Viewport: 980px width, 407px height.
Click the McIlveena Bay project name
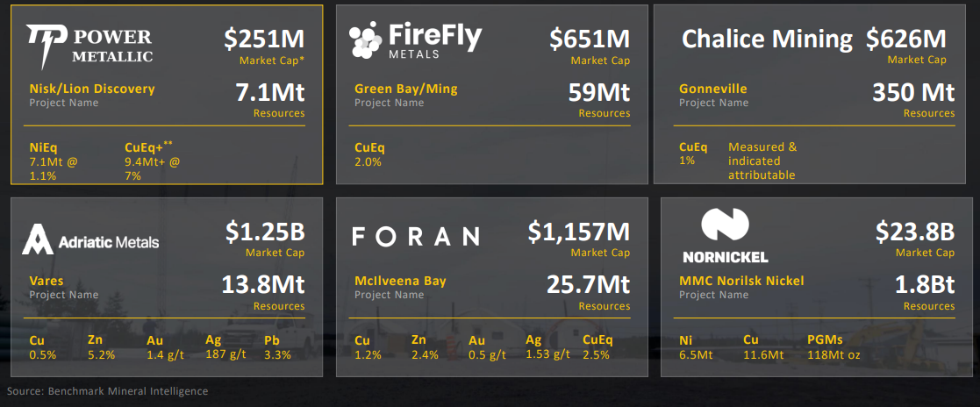click(x=400, y=281)
